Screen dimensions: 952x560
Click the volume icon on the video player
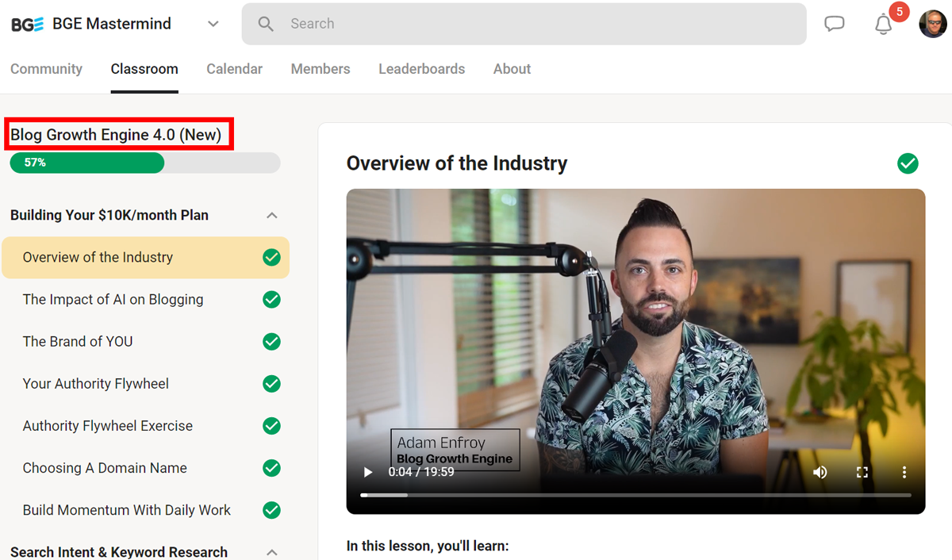coord(820,472)
